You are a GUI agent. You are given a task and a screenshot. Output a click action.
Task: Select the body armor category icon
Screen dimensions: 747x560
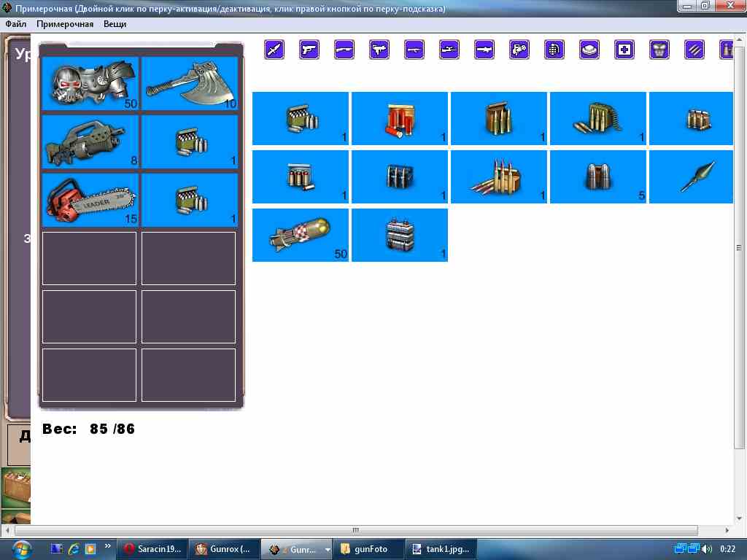coord(659,50)
